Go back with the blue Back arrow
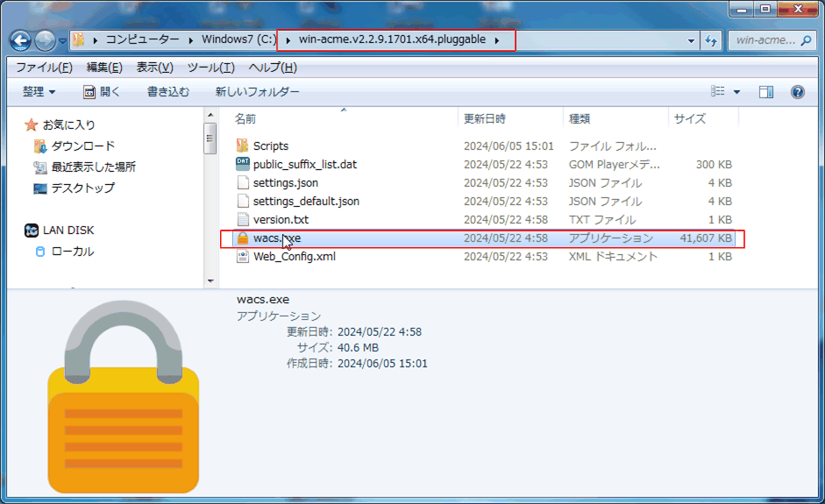The height and width of the screenshot is (504, 825). coord(20,40)
